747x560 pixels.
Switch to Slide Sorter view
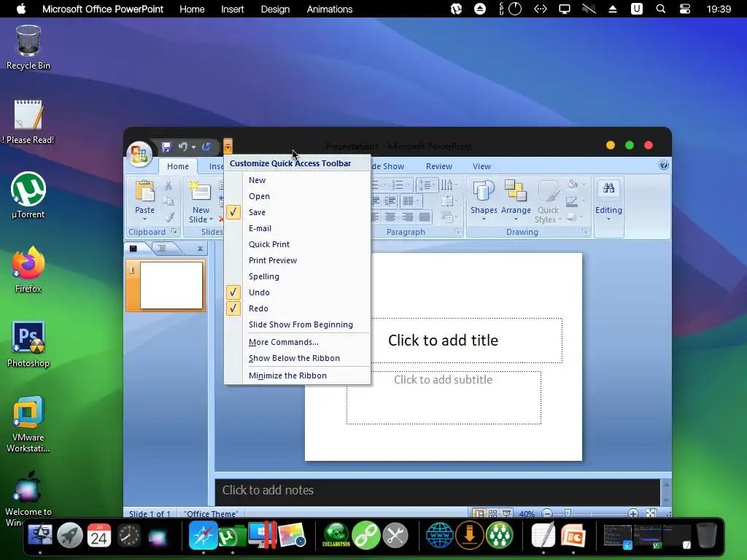coord(492,514)
